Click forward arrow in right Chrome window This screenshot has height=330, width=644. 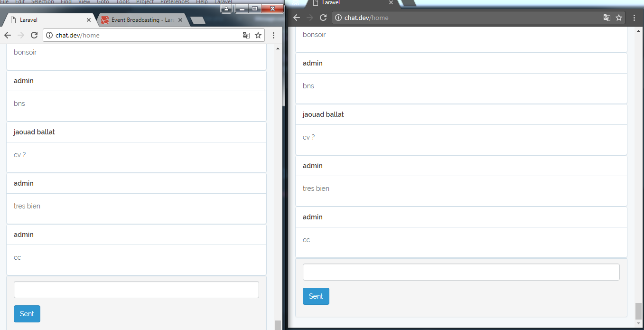310,18
